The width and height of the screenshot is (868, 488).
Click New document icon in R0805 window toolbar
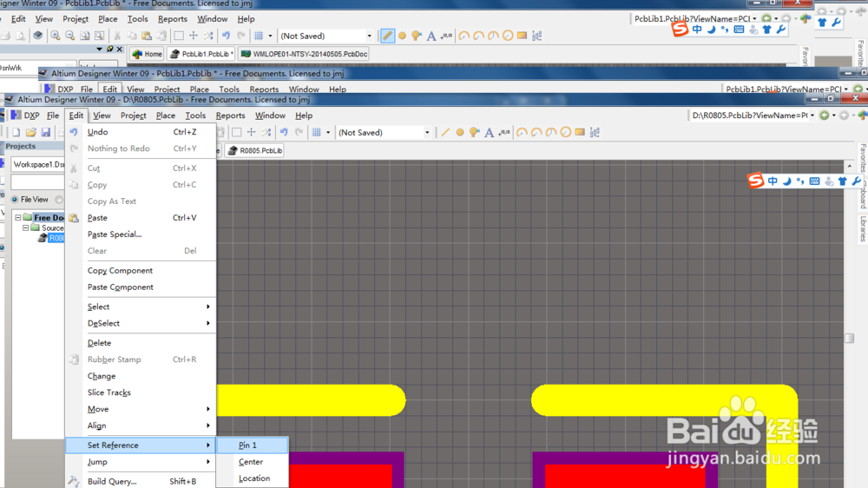(16, 132)
